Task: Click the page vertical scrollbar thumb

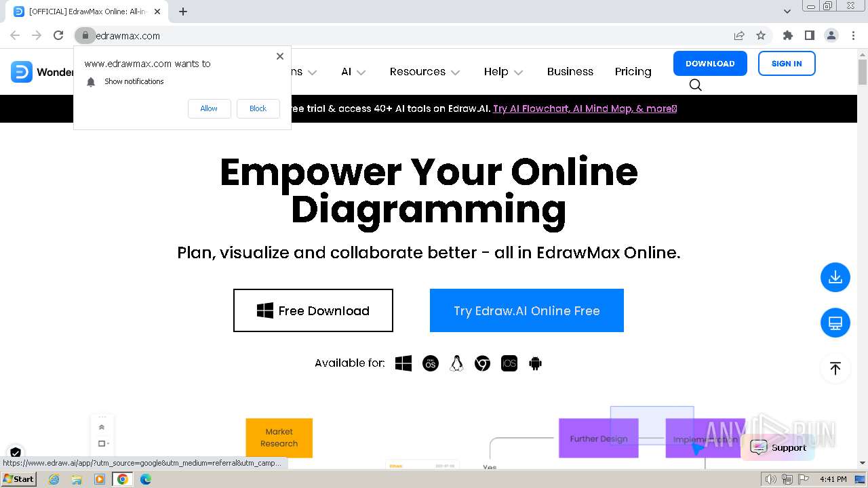Action: (863, 72)
